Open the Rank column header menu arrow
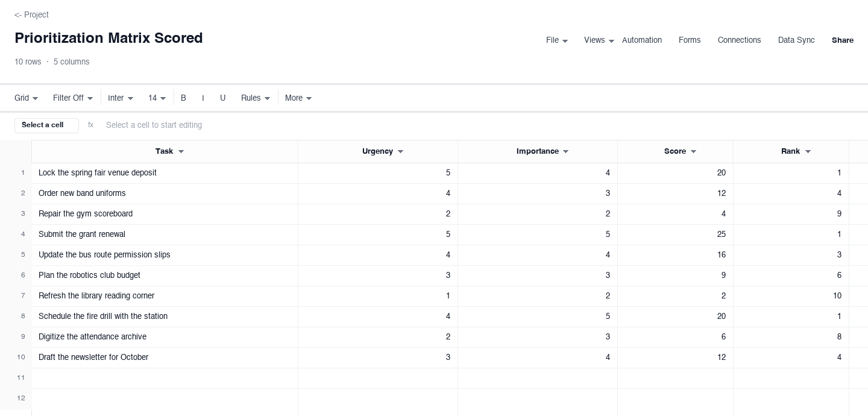This screenshot has width=868, height=416. click(x=808, y=152)
